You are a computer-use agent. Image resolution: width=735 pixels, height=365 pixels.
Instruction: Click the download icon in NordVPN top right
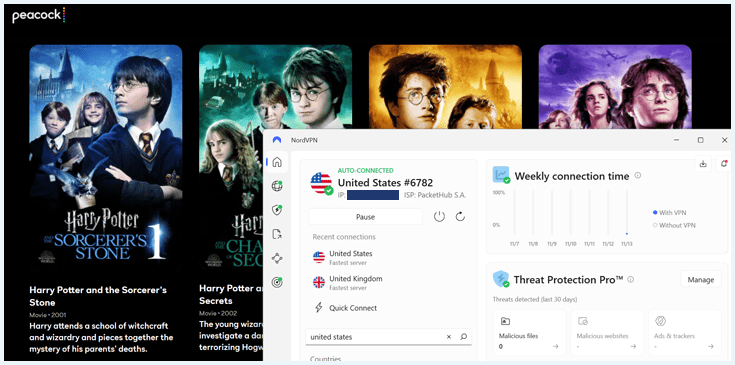click(703, 164)
